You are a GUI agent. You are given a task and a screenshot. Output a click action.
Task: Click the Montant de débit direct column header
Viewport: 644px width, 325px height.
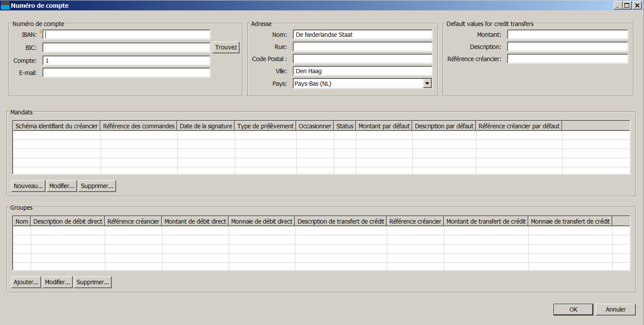(195, 221)
